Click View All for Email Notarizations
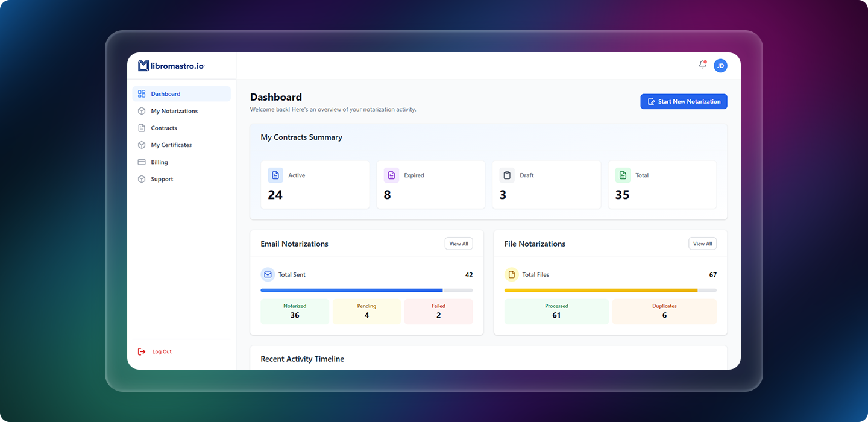The height and width of the screenshot is (422, 868). point(459,244)
